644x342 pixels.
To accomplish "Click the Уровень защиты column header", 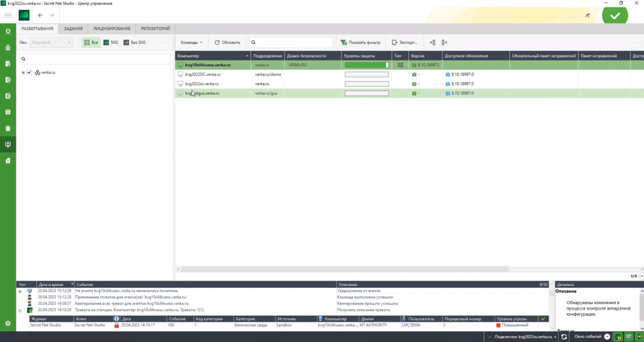I will (x=366, y=56).
